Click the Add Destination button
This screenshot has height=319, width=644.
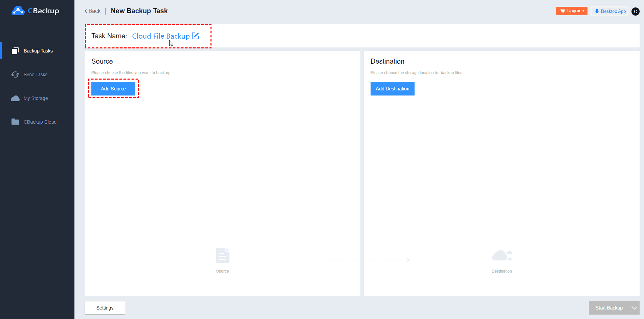click(x=392, y=88)
